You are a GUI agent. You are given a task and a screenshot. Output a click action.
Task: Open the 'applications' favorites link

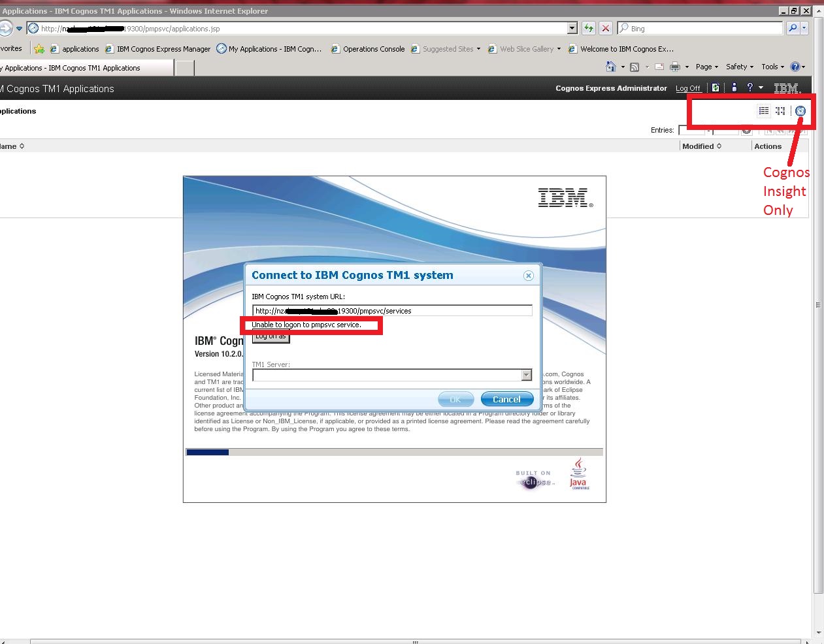74,48
